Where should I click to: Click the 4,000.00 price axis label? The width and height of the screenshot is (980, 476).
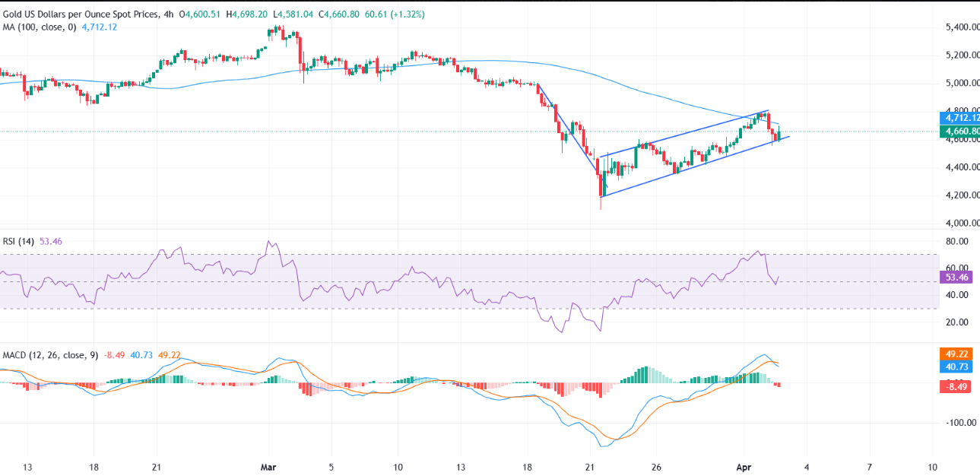coord(957,223)
